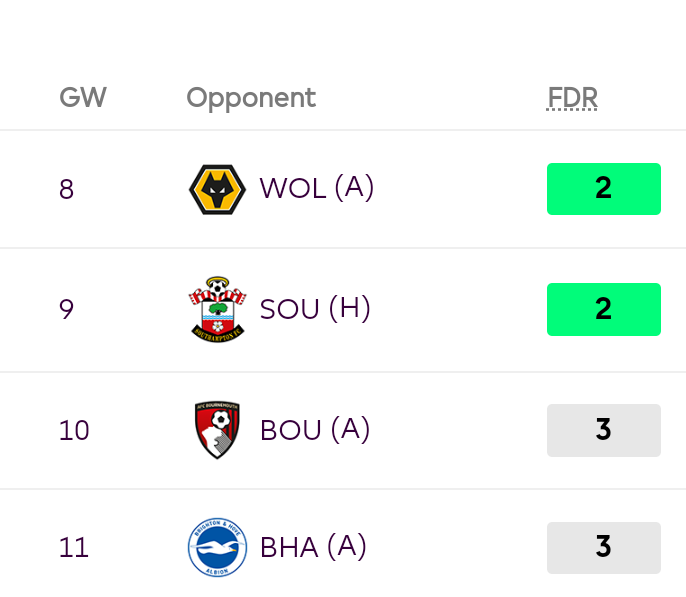Select gameweek 8 number
The image size is (686, 597).
[x=66, y=189]
